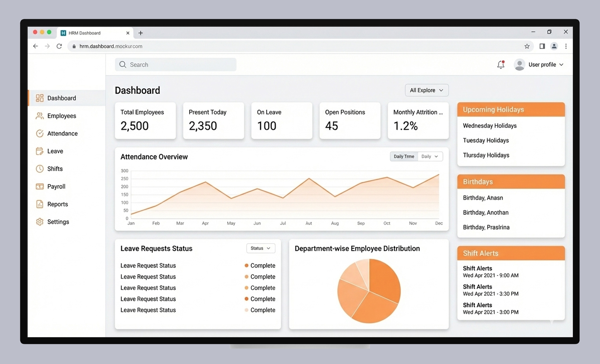Click the Settings gear icon in sidebar
This screenshot has height=364, width=600.
click(39, 222)
